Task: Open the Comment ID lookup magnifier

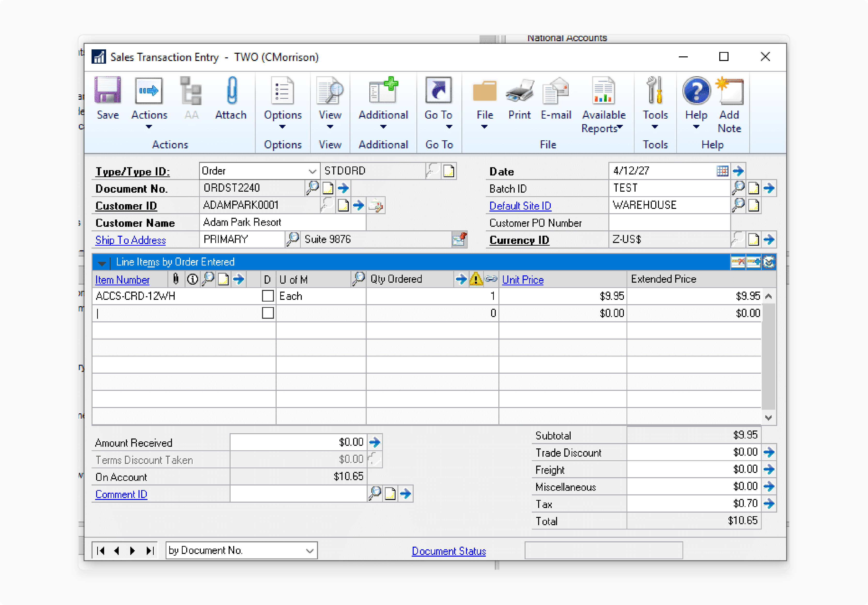Action: tap(374, 493)
